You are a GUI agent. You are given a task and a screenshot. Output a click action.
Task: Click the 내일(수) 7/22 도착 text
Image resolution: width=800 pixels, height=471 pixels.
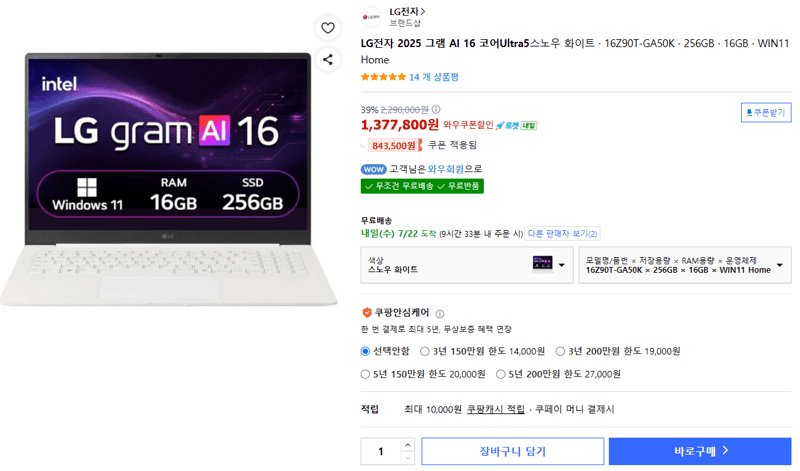[x=398, y=234]
